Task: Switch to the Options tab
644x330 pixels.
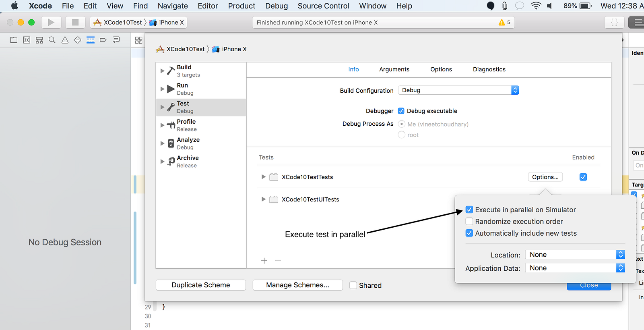Action: [441, 69]
